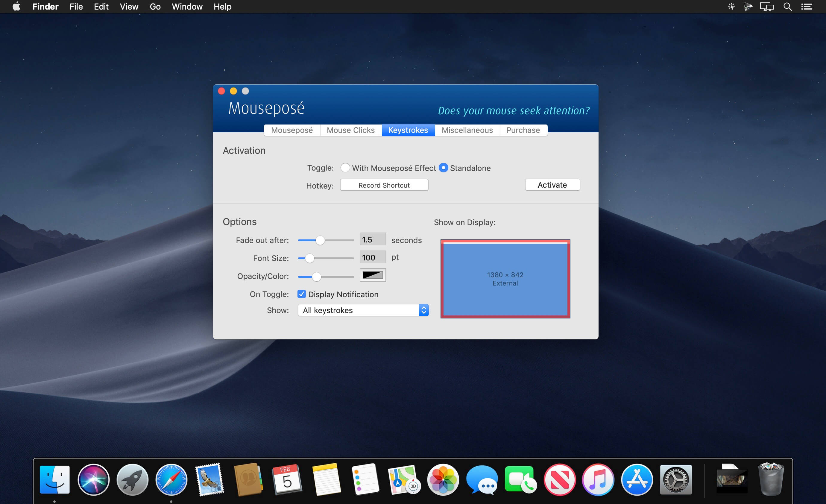Image resolution: width=826 pixels, height=504 pixels.
Task: Click the Font Size slider
Action: coord(326,258)
